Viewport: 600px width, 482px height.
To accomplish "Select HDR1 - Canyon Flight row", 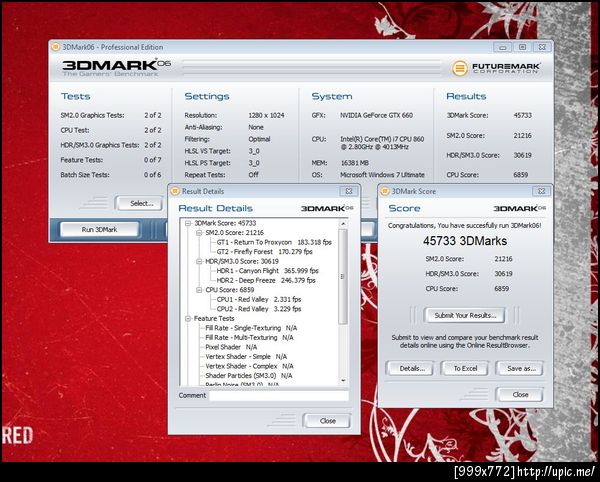I will [x=267, y=270].
